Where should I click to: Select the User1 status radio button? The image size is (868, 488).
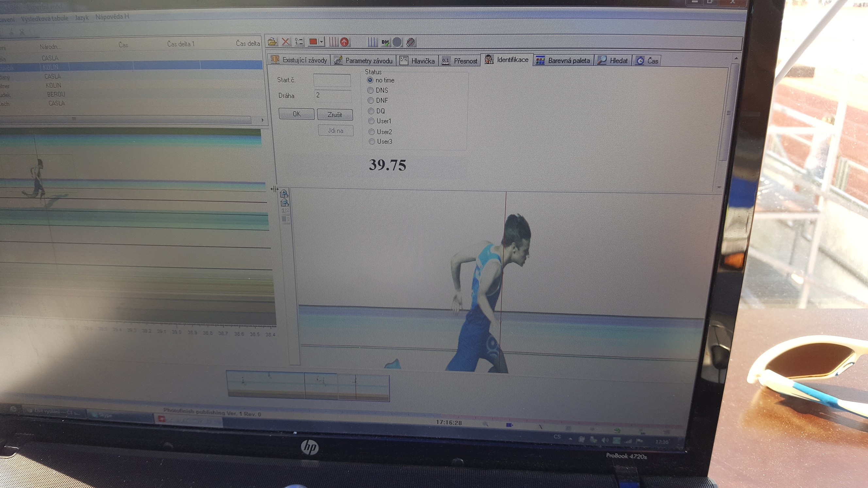[371, 121]
